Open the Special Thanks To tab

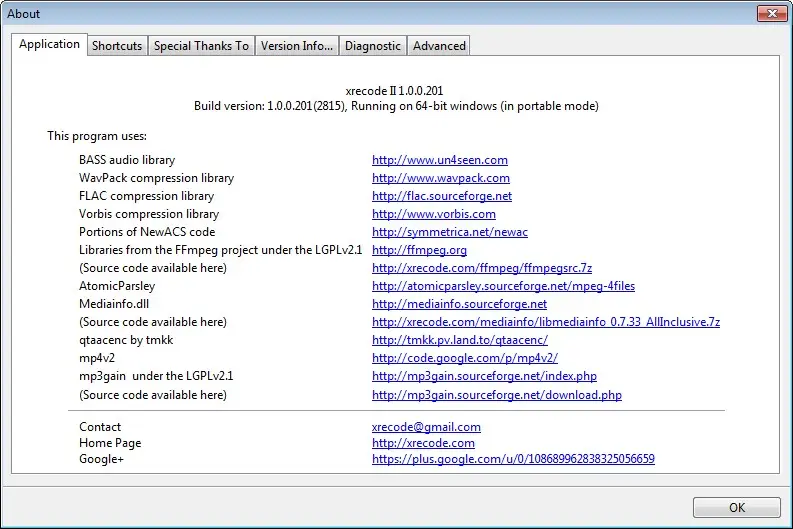coord(201,46)
